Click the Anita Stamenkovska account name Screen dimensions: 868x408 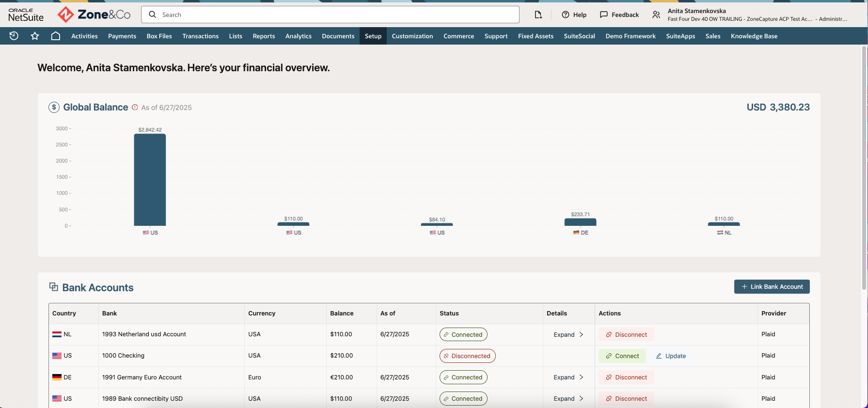pyautogui.click(x=696, y=11)
